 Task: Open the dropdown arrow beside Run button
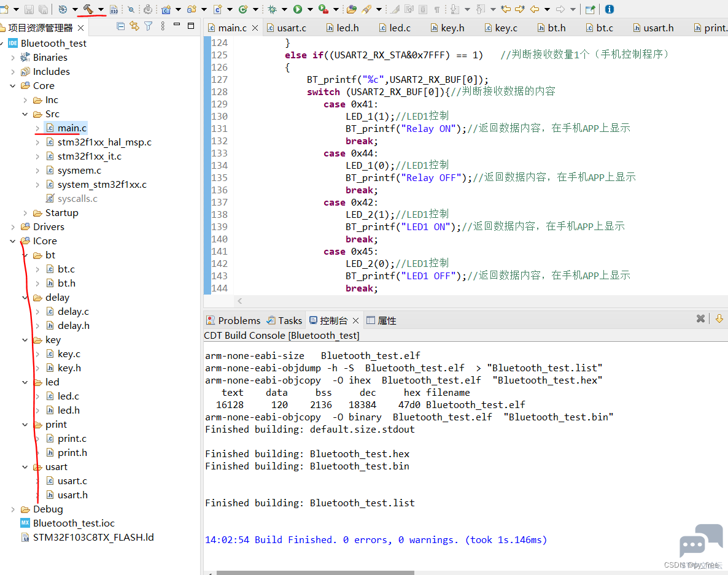click(310, 9)
